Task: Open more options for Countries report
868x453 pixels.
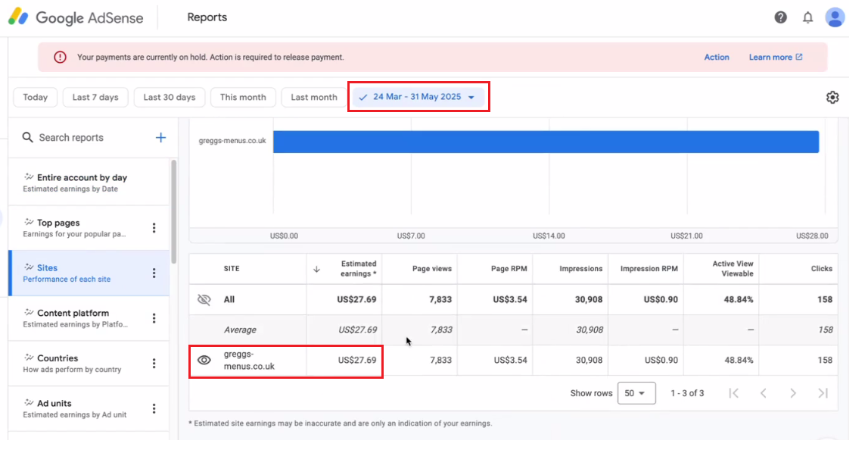Action: point(154,363)
